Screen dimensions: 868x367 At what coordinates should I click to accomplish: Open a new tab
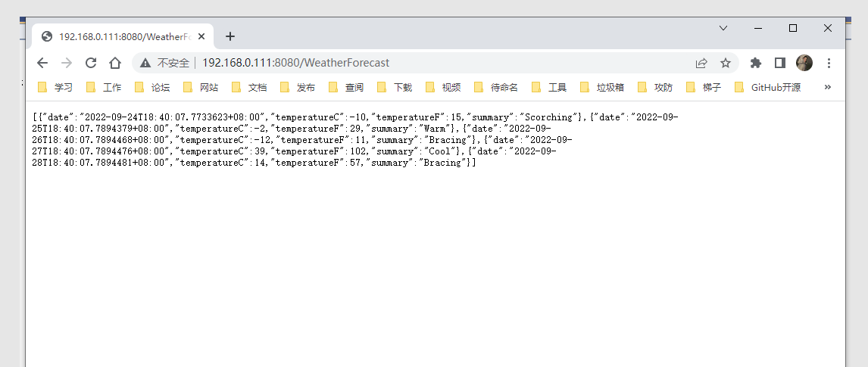pos(230,36)
